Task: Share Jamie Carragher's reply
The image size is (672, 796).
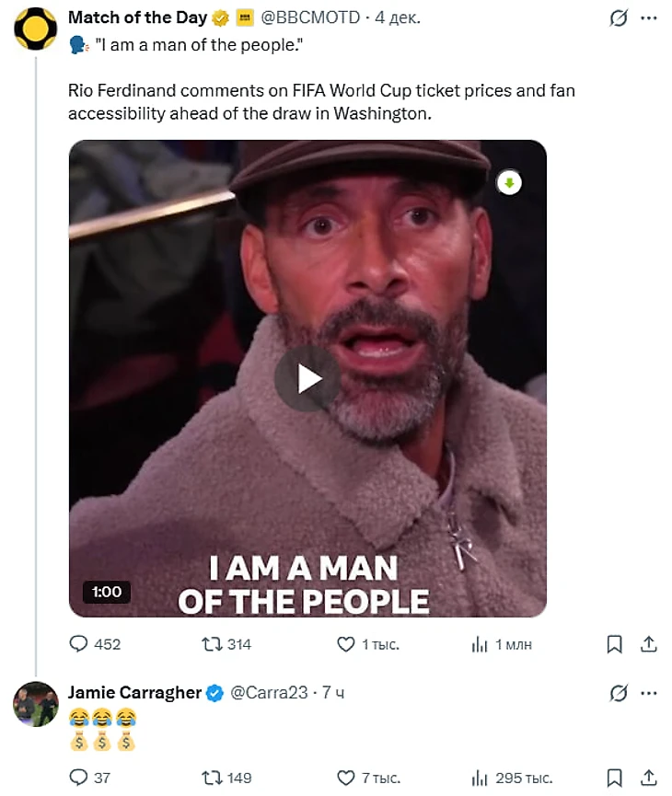Action: tap(647, 778)
